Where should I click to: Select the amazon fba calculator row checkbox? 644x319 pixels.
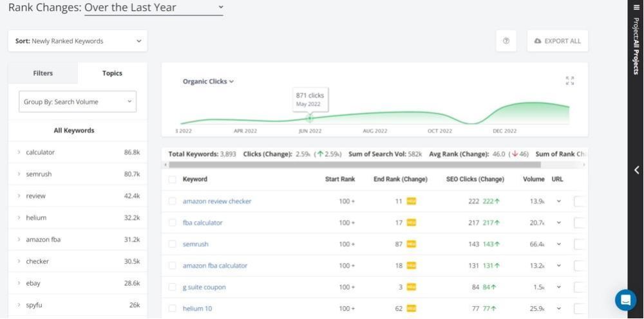[173, 266]
